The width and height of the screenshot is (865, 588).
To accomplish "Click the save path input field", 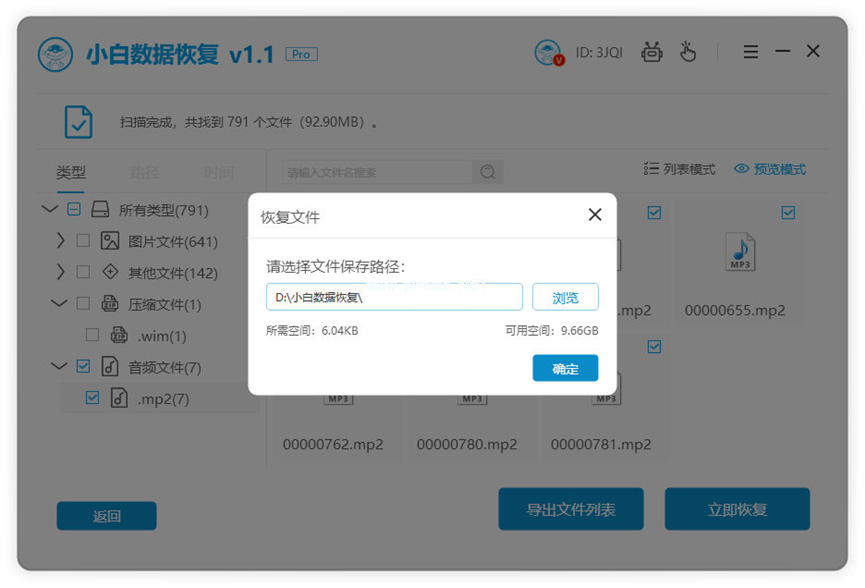I will pyautogui.click(x=394, y=296).
